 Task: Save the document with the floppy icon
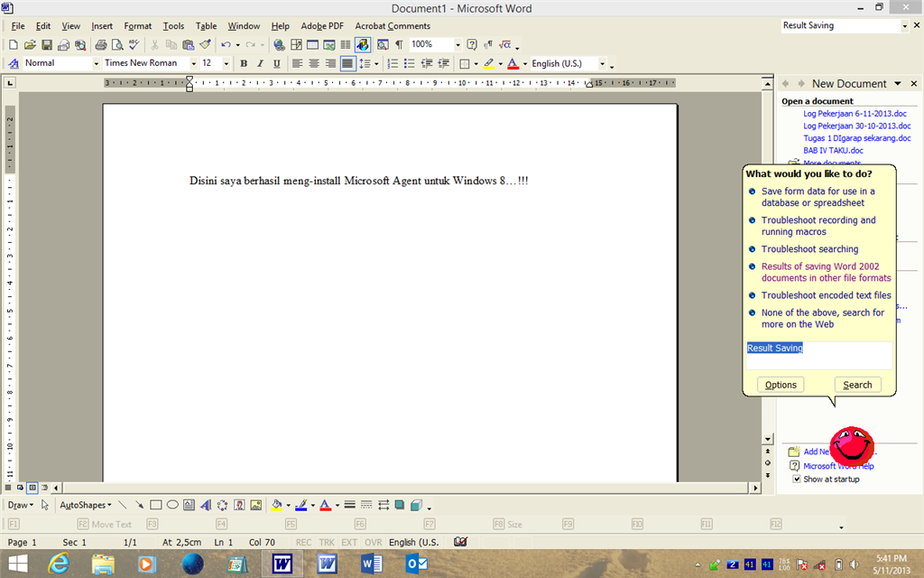tap(47, 45)
